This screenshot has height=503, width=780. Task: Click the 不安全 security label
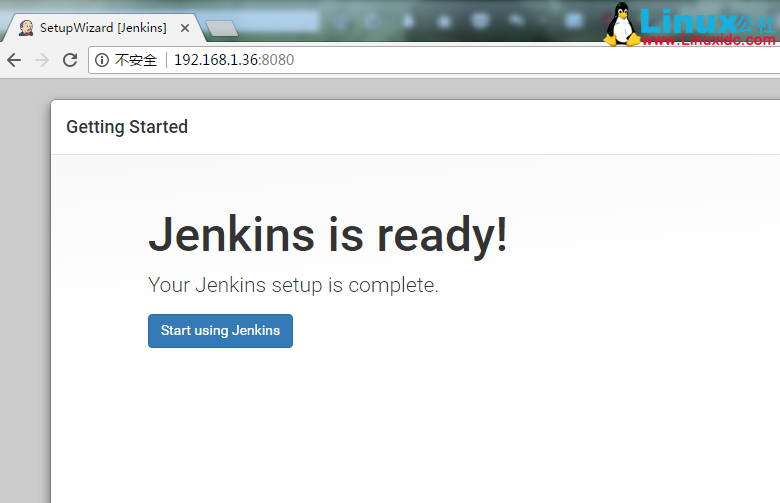136,60
